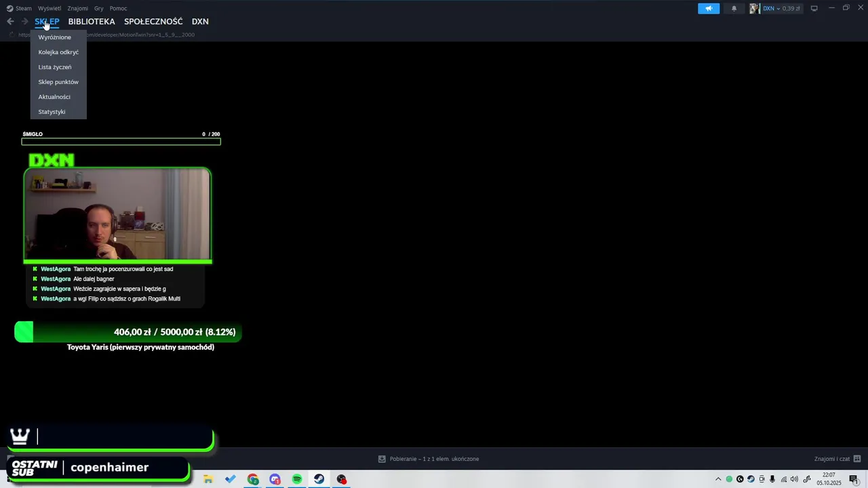The height and width of the screenshot is (488, 868).
Task: Click the wallet balance 0,39 zł
Action: [791, 8]
